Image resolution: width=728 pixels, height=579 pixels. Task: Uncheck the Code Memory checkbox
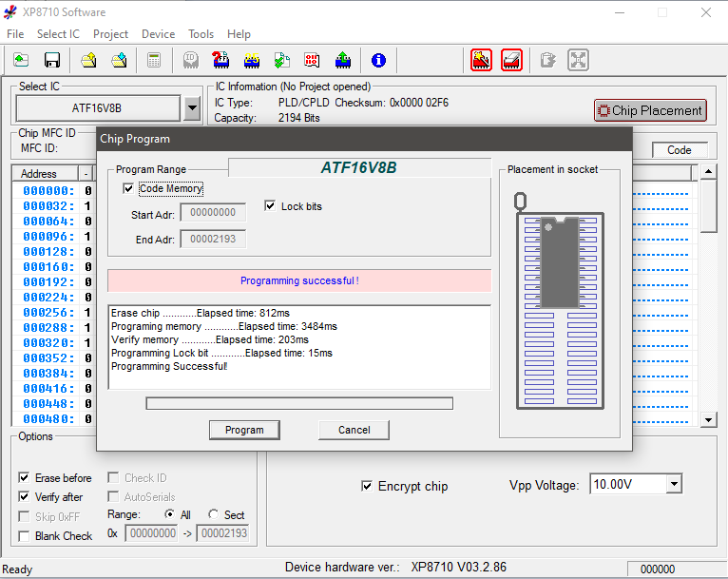click(128, 188)
